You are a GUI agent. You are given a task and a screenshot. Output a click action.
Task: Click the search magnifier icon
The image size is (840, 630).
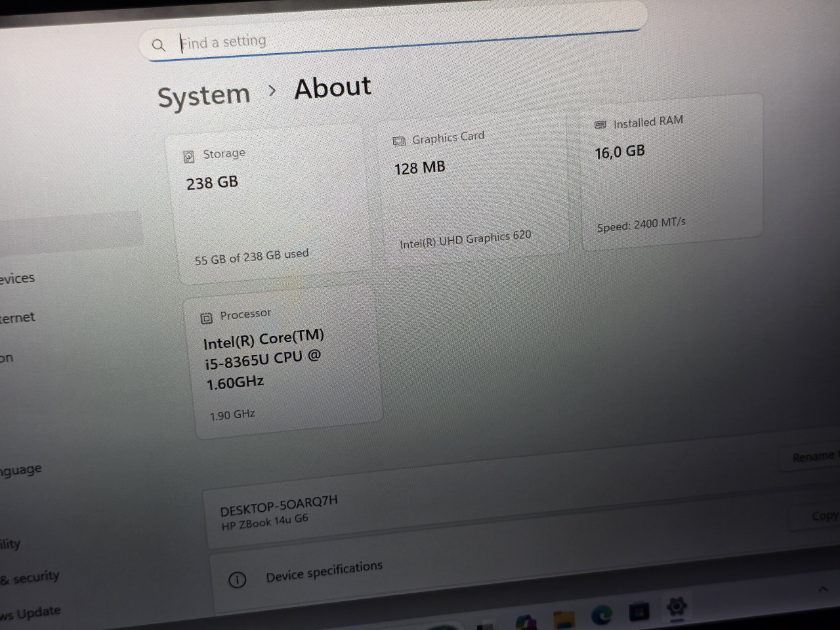click(x=158, y=45)
